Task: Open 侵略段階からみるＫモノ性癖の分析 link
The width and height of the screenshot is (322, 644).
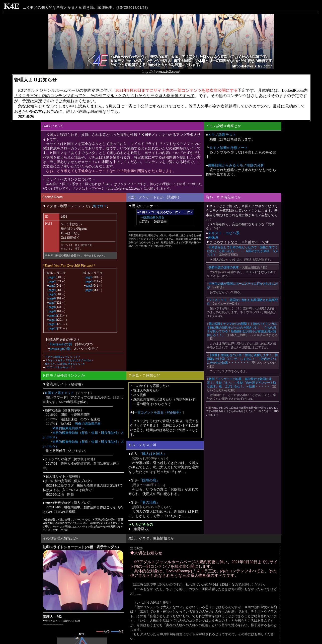Action: 236,165
